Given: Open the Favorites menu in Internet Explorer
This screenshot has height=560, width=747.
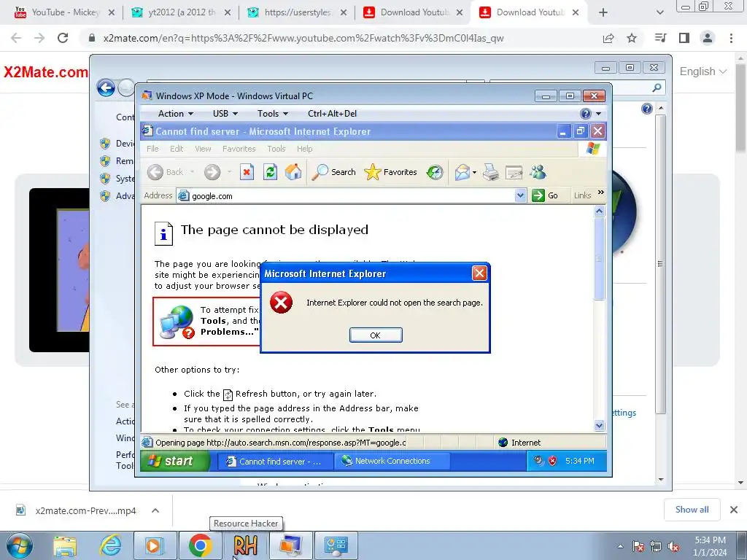Looking at the screenshot, I should (x=239, y=149).
